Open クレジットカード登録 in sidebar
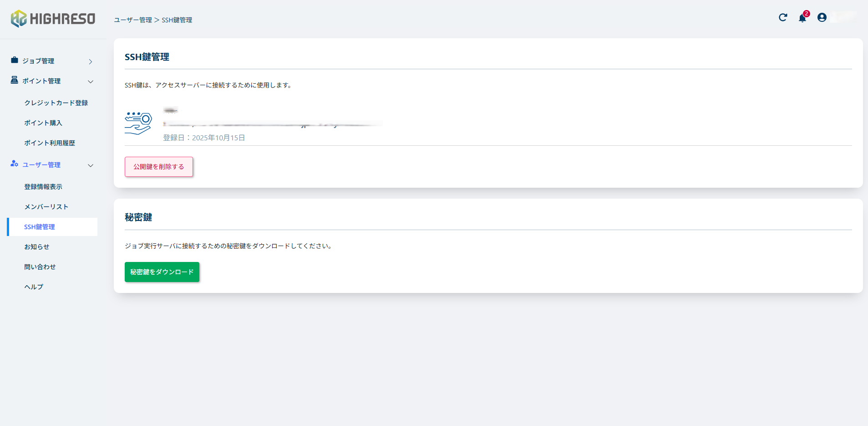Screen dimensions: 868x426 click(x=56, y=103)
